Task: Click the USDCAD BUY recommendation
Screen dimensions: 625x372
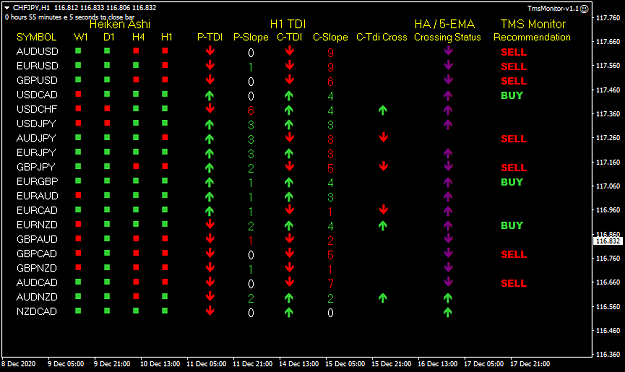Action: [x=512, y=96]
